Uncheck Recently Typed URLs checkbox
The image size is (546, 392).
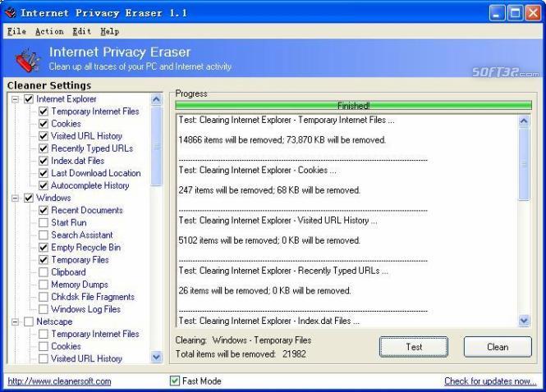44,148
